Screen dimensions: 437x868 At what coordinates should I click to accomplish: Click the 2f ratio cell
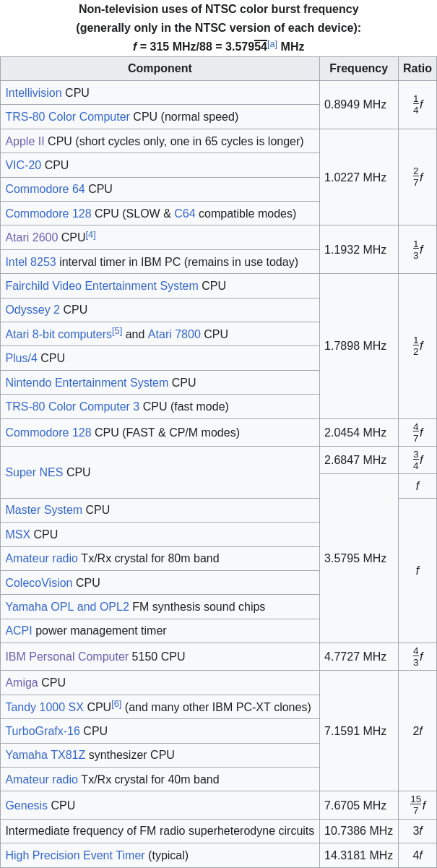pyautogui.click(x=417, y=731)
